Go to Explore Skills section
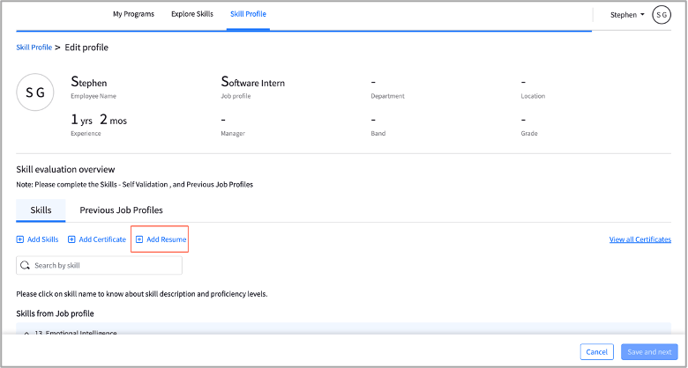The height and width of the screenshot is (368, 688). [x=192, y=14]
